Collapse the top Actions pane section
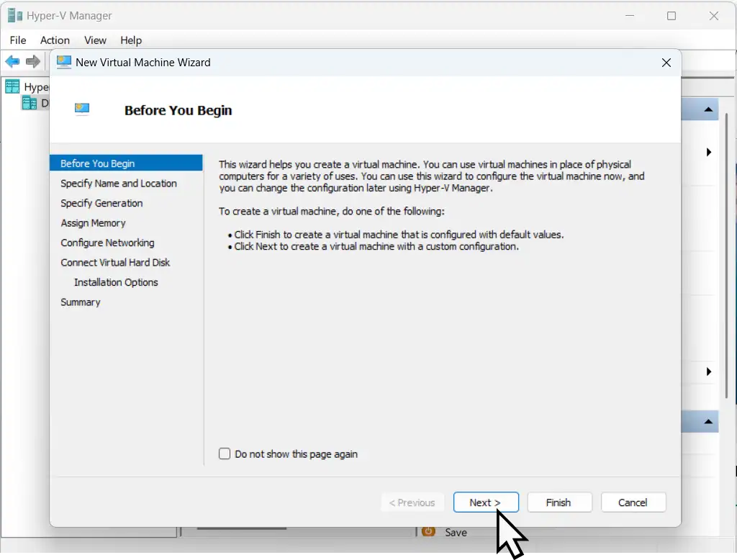737x560 pixels. point(708,109)
